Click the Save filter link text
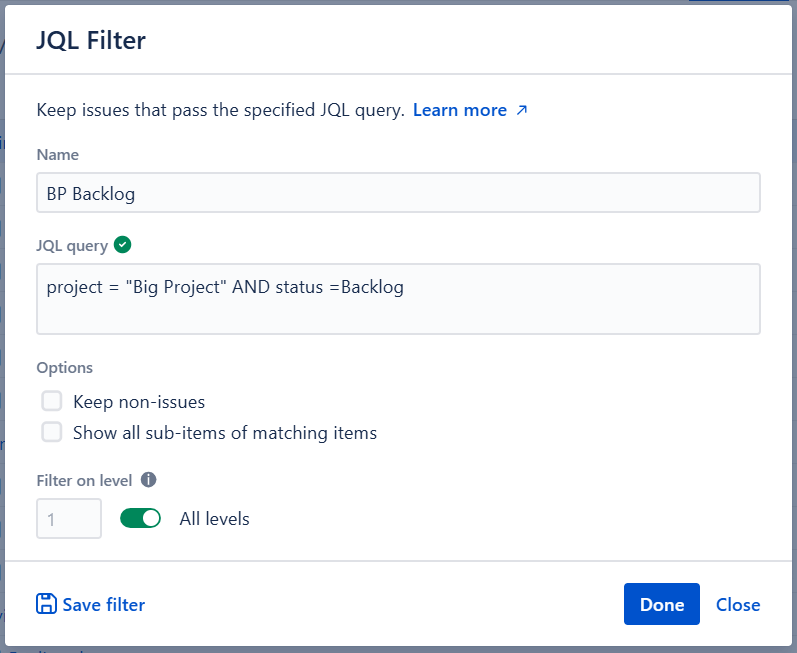This screenshot has height=653, width=797. [104, 604]
